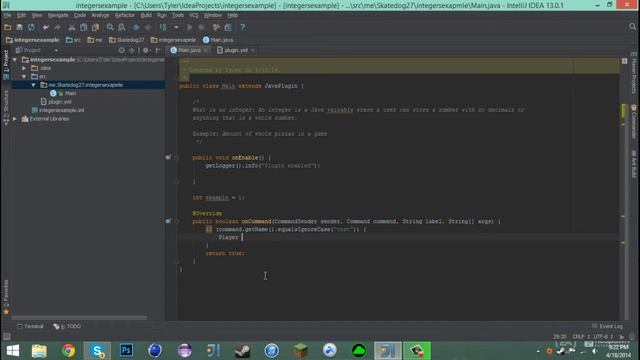Click the Main.java breadcrumb in navigation bar
This screenshot has width=640, height=360.
point(218,40)
